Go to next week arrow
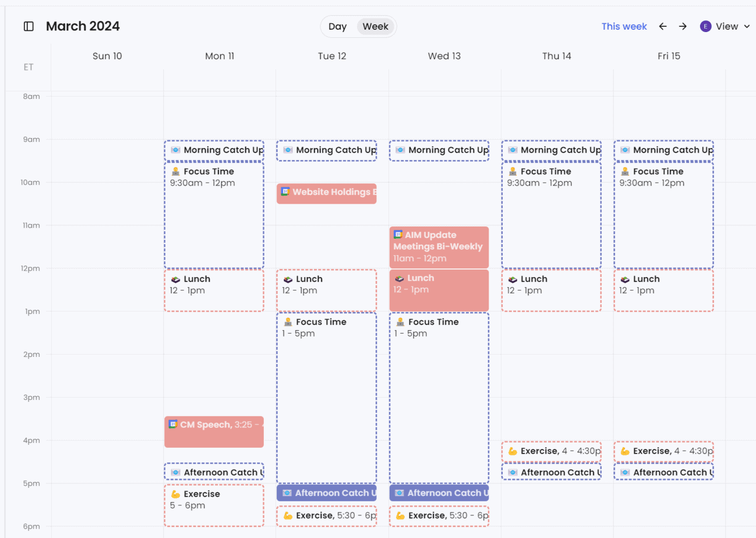The image size is (756, 538). tap(683, 26)
